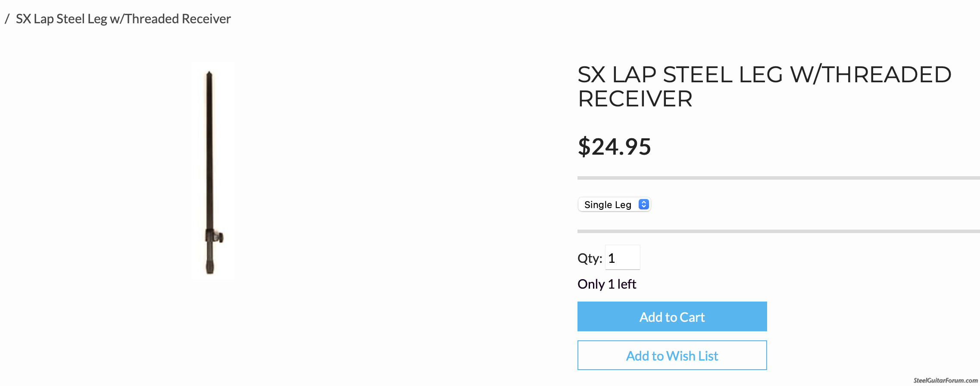Click the SteelGuitarForum.com watermark

(x=946, y=380)
